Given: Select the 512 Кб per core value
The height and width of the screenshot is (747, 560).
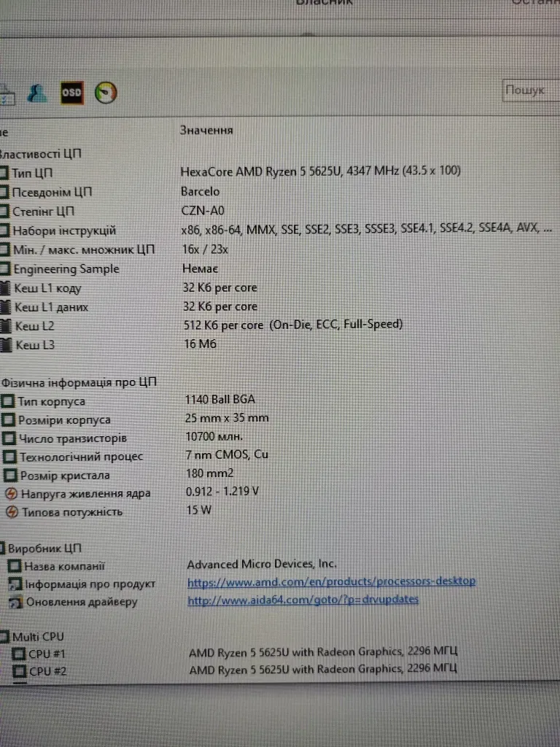Looking at the screenshot, I should point(293,325).
